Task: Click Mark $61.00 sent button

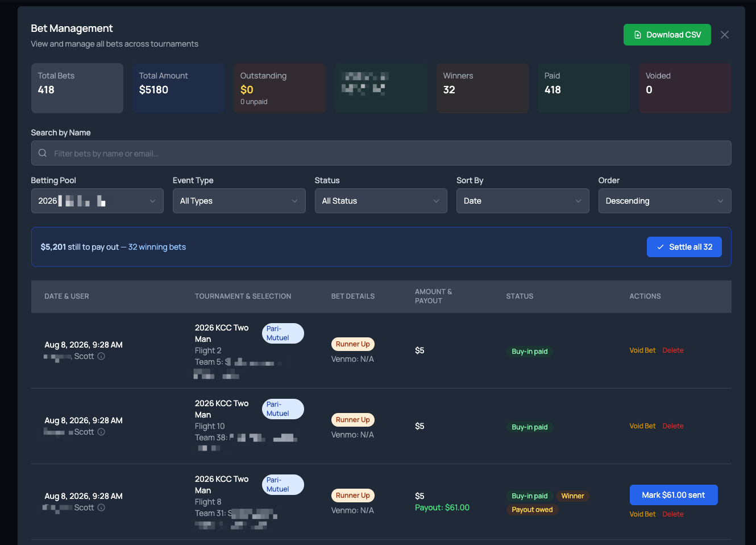Action: coord(674,495)
